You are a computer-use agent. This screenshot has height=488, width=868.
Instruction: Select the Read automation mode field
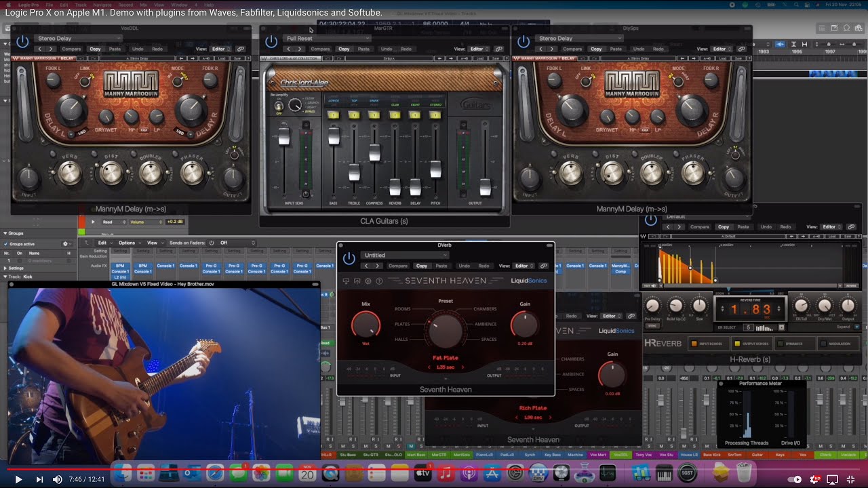click(x=113, y=222)
